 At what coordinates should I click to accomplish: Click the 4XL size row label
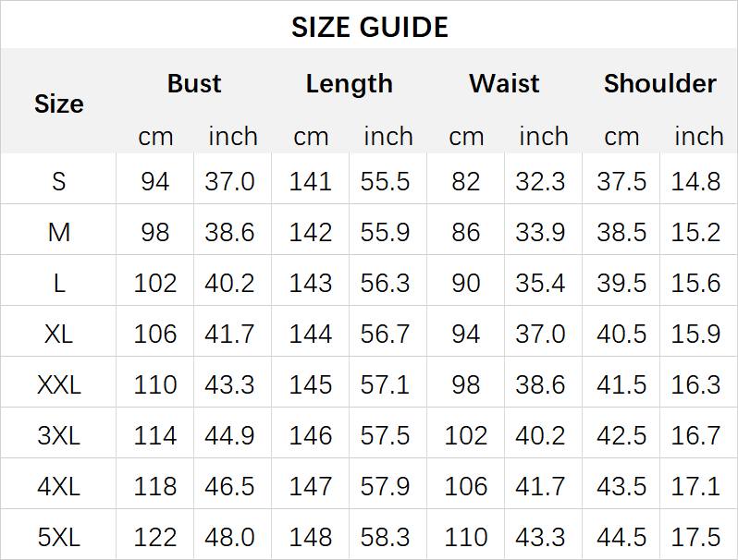pos(58,486)
